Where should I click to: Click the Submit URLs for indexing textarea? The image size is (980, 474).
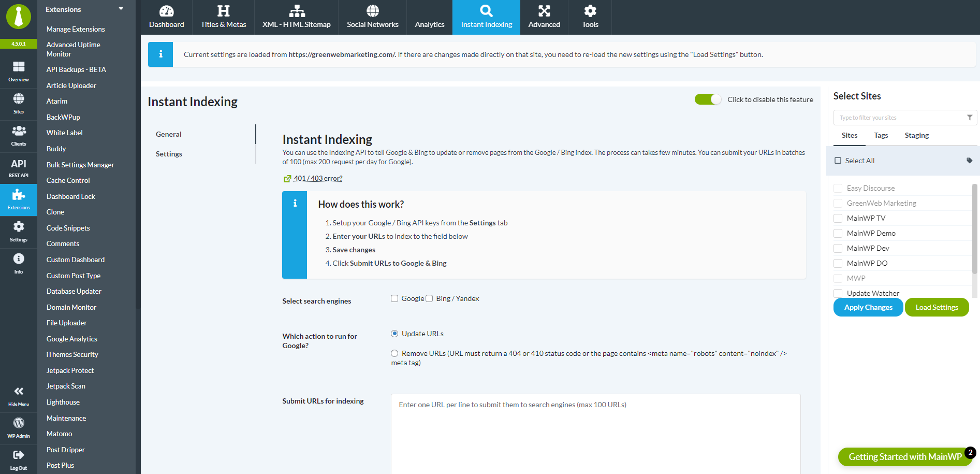pyautogui.click(x=595, y=434)
